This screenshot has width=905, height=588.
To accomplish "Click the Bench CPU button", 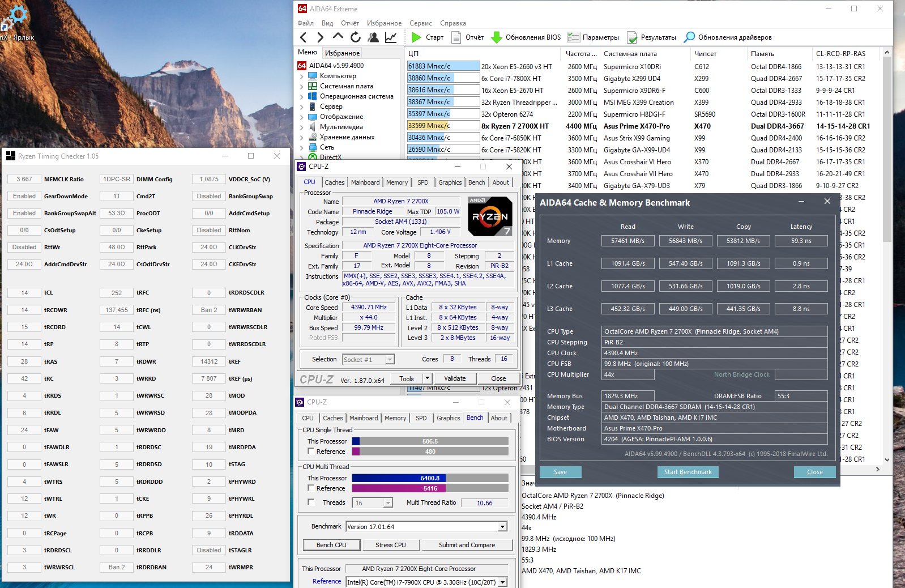I will [331, 545].
